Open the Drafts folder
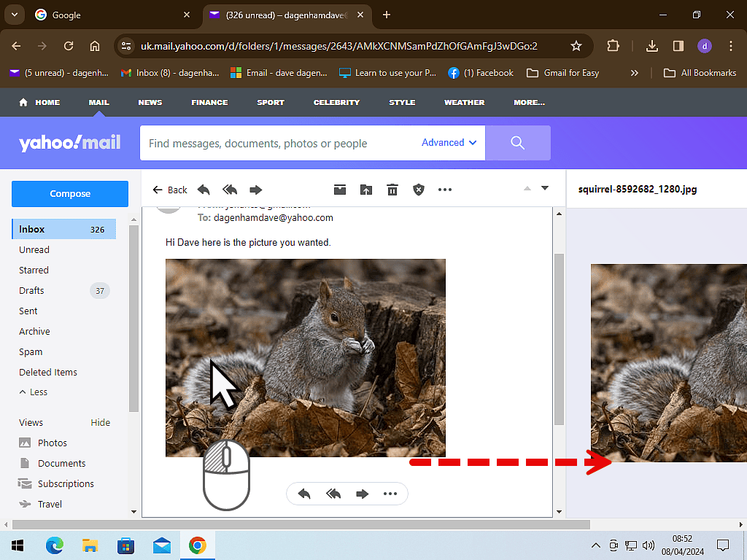This screenshot has height=560, width=747. 31,290
